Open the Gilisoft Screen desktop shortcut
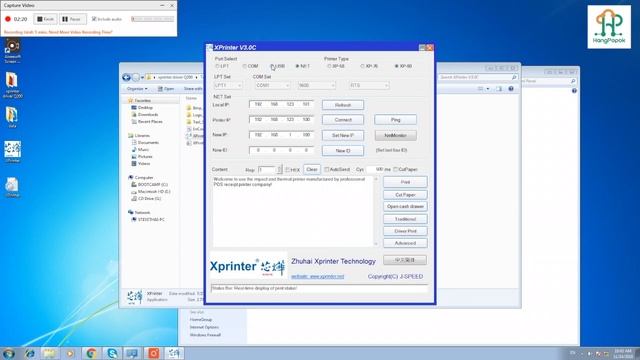Screen dimensions: 640x360 point(13,51)
